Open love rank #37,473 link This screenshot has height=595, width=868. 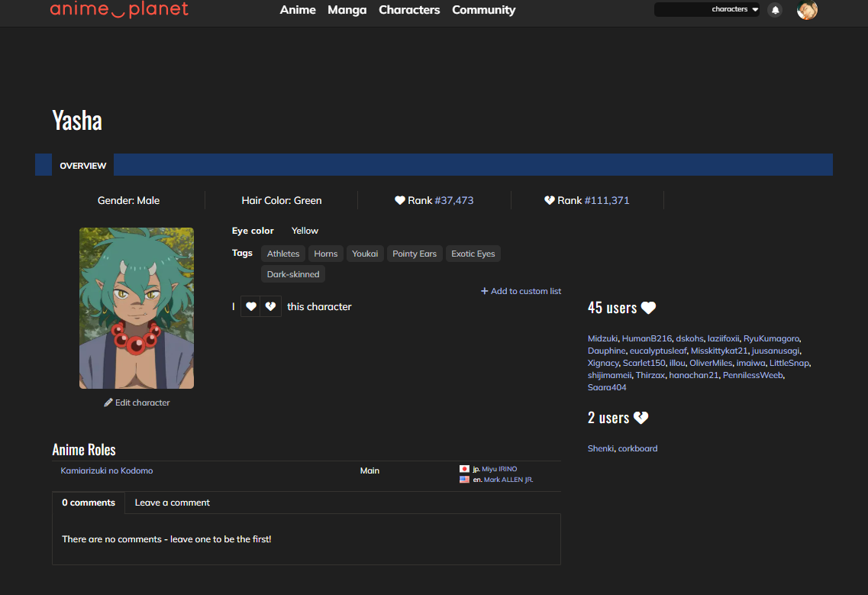point(454,200)
